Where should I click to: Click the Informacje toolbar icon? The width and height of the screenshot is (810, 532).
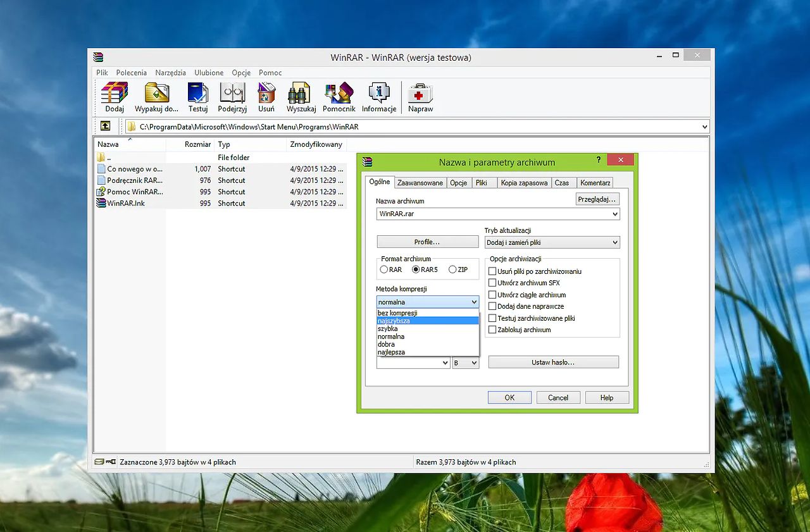coord(379,93)
